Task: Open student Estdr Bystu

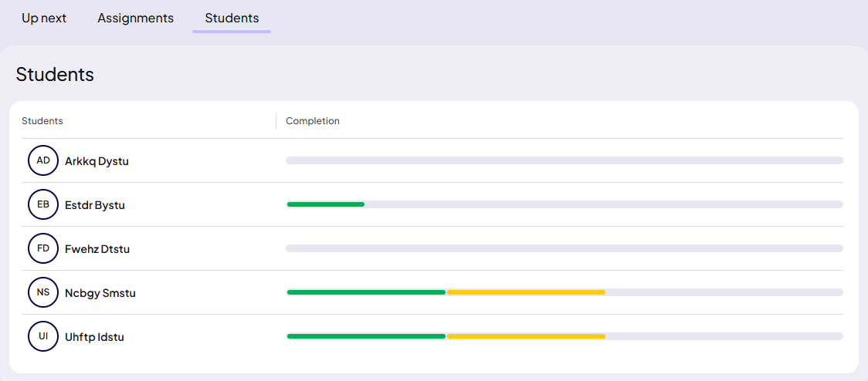Action: pos(95,205)
